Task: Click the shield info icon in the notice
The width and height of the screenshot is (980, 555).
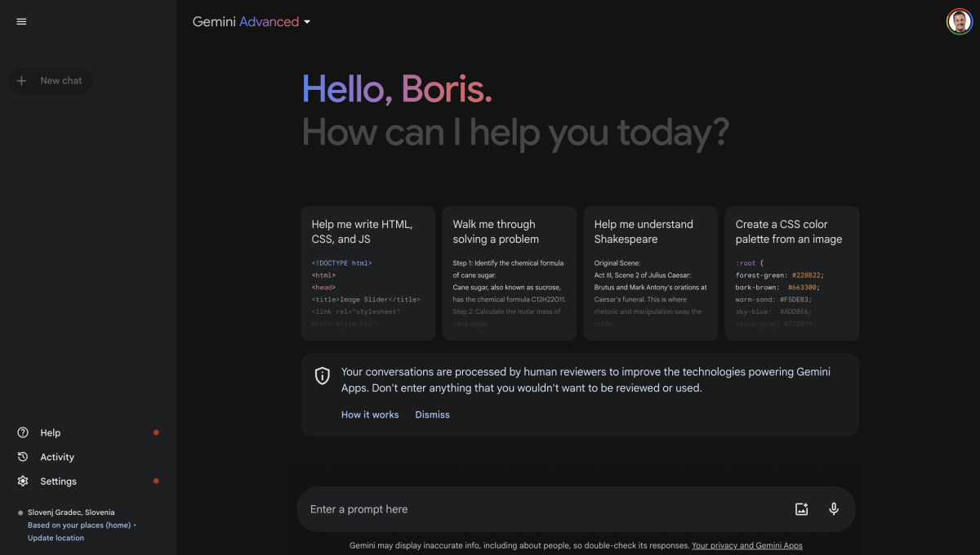Action: click(323, 375)
